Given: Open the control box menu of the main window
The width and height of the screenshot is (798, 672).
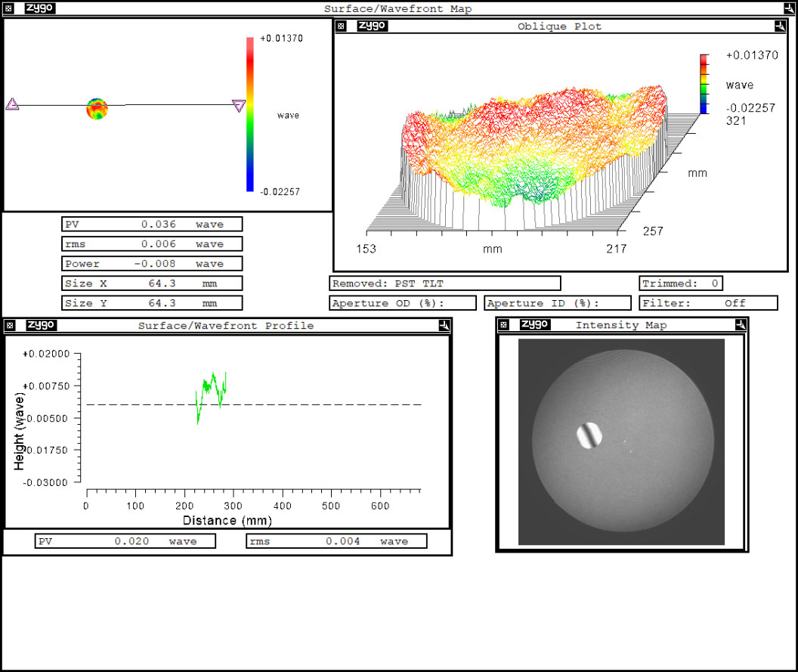Looking at the screenshot, I should (x=8, y=8).
